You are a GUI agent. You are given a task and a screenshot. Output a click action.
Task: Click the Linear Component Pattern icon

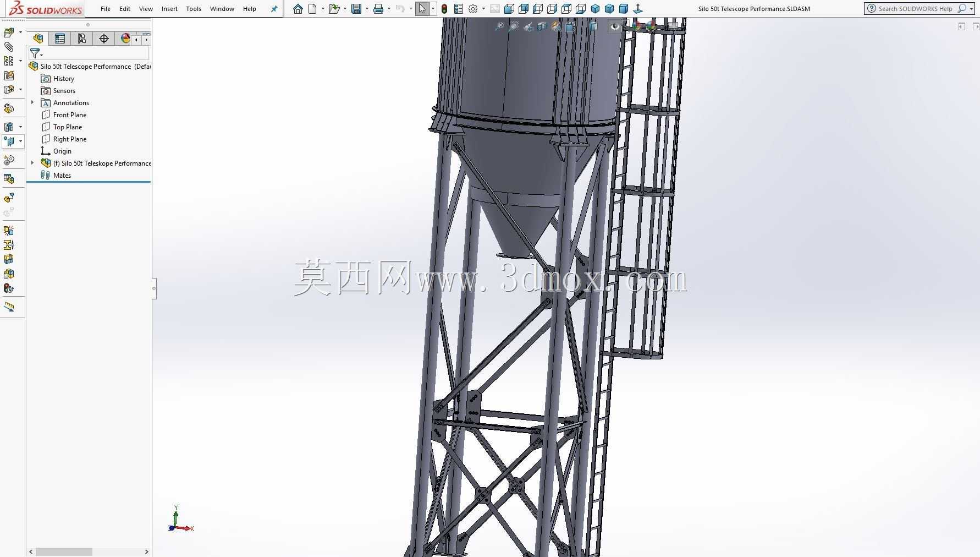pos(9,61)
